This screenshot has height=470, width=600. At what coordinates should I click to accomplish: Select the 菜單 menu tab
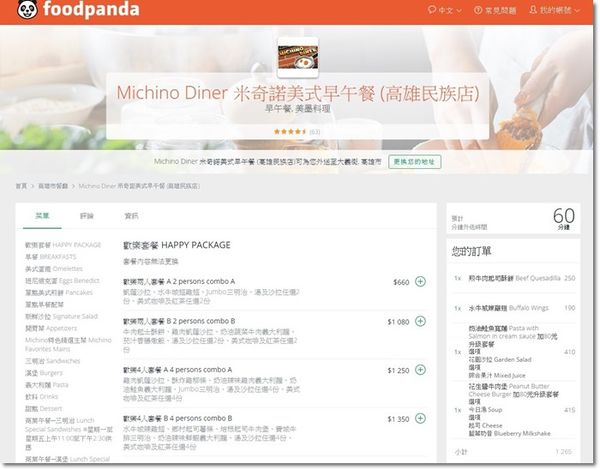(42, 216)
